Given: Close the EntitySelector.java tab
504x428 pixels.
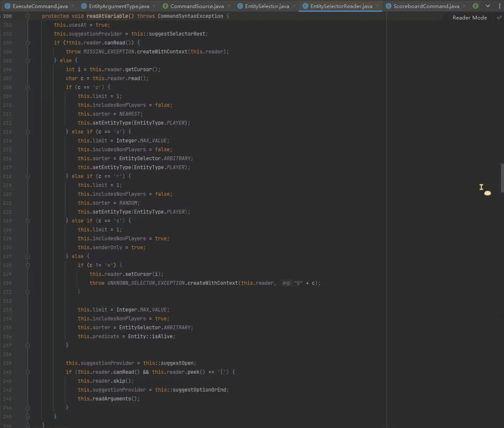Looking at the screenshot, I should [294, 6].
